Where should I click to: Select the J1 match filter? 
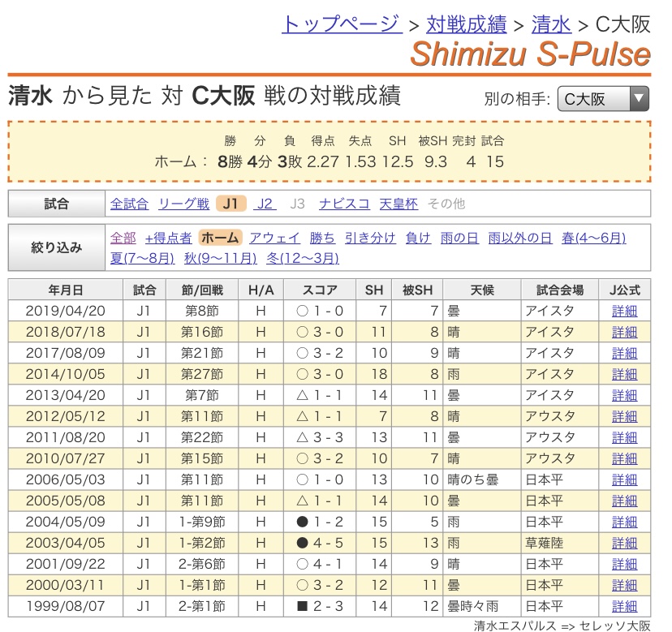tap(231, 204)
